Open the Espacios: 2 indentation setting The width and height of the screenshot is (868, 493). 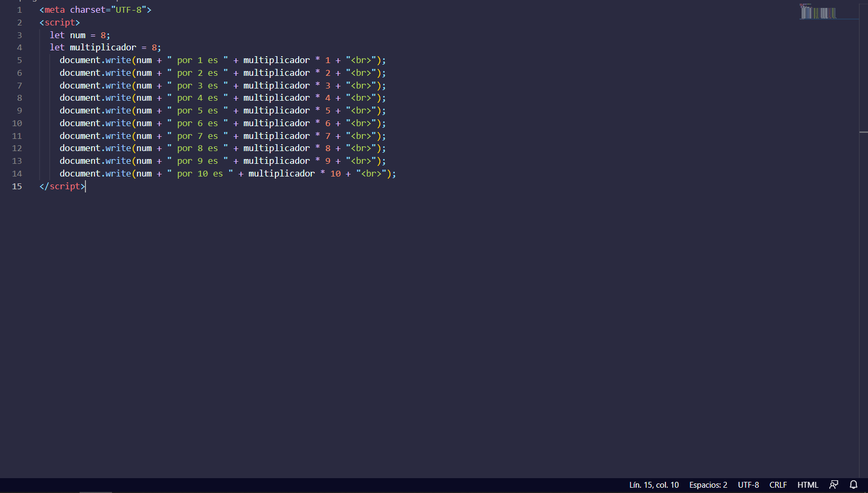pos(708,485)
